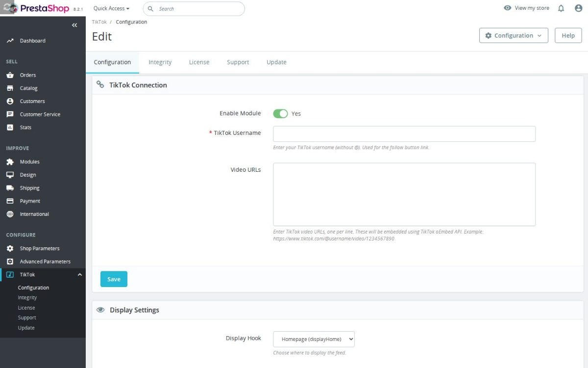Switch to the Integrity tab
588x368 pixels.
click(x=160, y=62)
